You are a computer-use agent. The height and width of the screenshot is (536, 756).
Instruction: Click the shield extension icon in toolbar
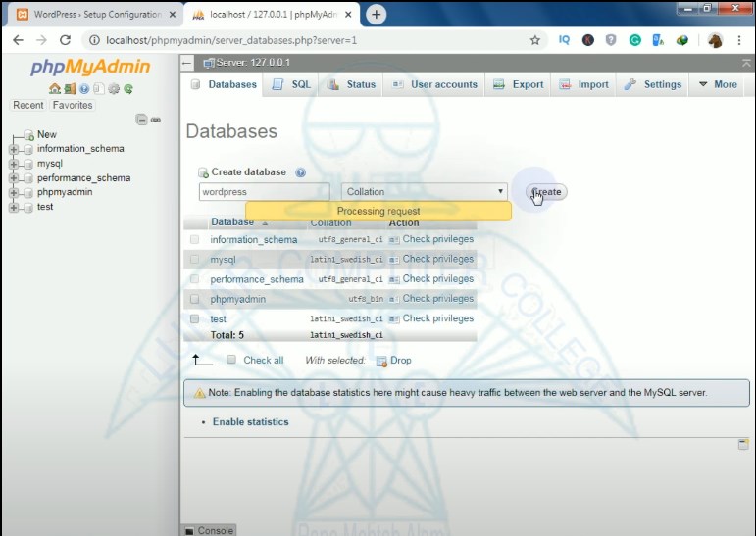(x=611, y=40)
